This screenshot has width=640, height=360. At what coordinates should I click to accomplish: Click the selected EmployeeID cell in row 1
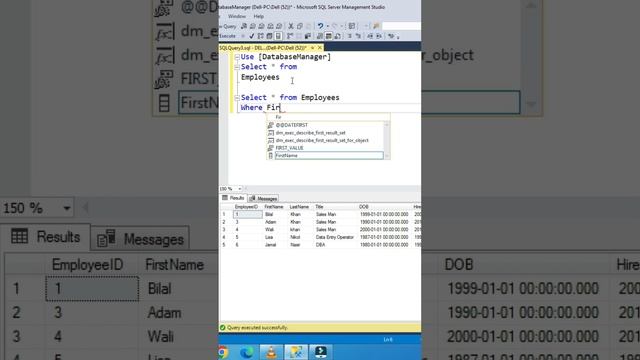pos(247,214)
